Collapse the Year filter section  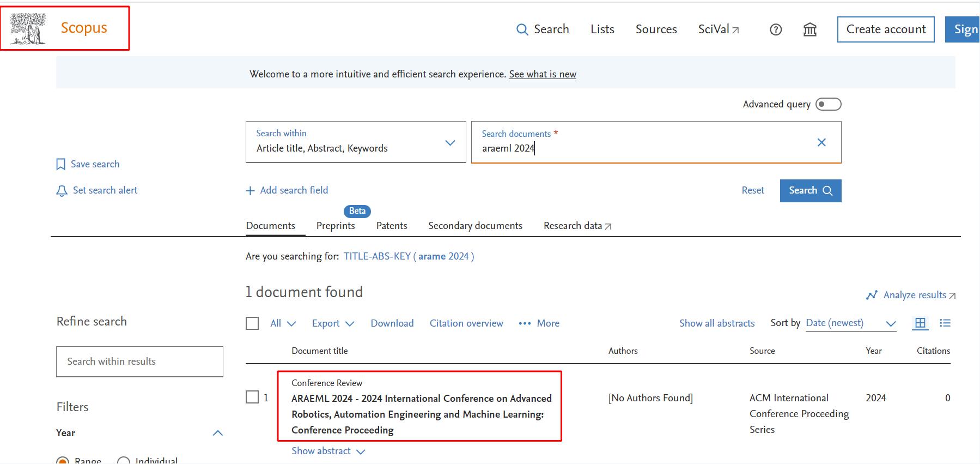tap(218, 433)
